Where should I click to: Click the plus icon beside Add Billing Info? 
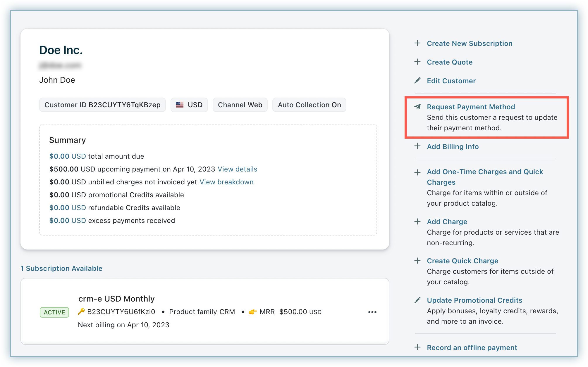click(417, 146)
